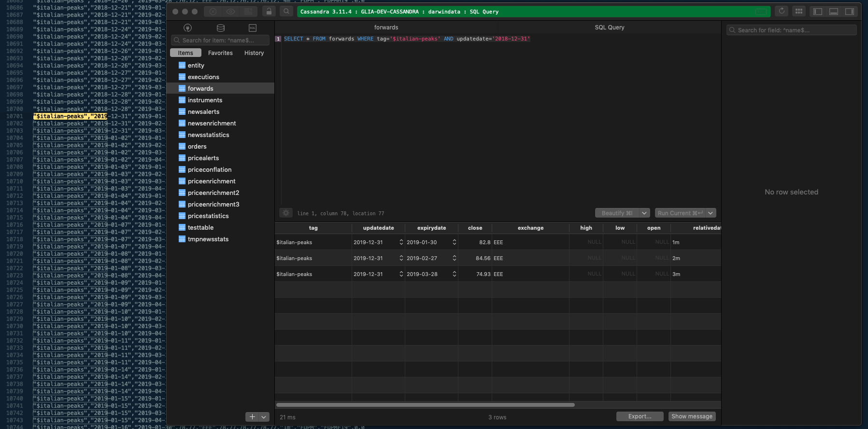Click the orders table icon
This screenshot has height=429, width=868.
pos(182,146)
